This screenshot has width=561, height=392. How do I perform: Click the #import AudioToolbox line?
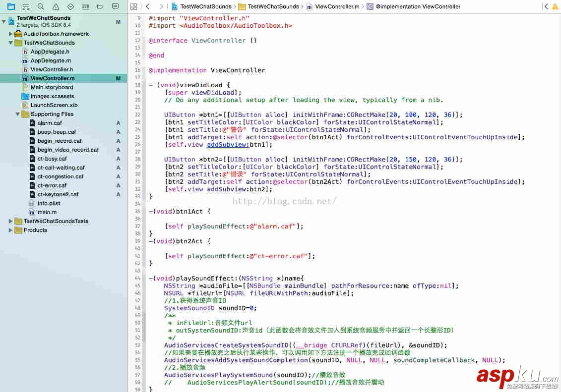220,26
